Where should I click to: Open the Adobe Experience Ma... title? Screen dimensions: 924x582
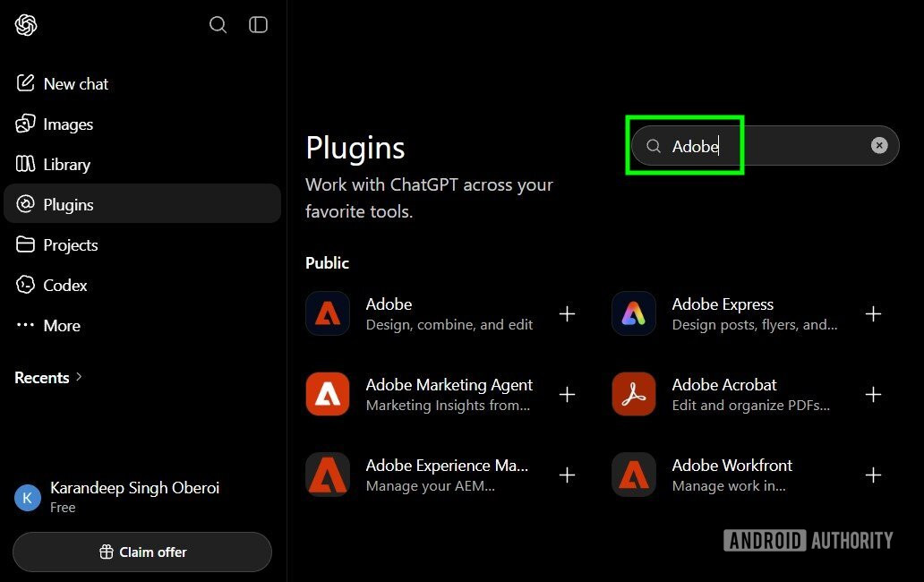[x=447, y=466]
